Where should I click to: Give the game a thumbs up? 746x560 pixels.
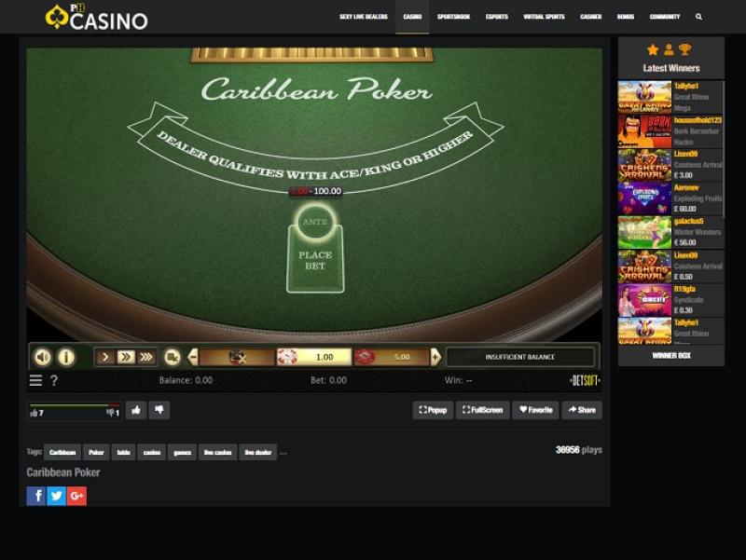pyautogui.click(x=136, y=410)
